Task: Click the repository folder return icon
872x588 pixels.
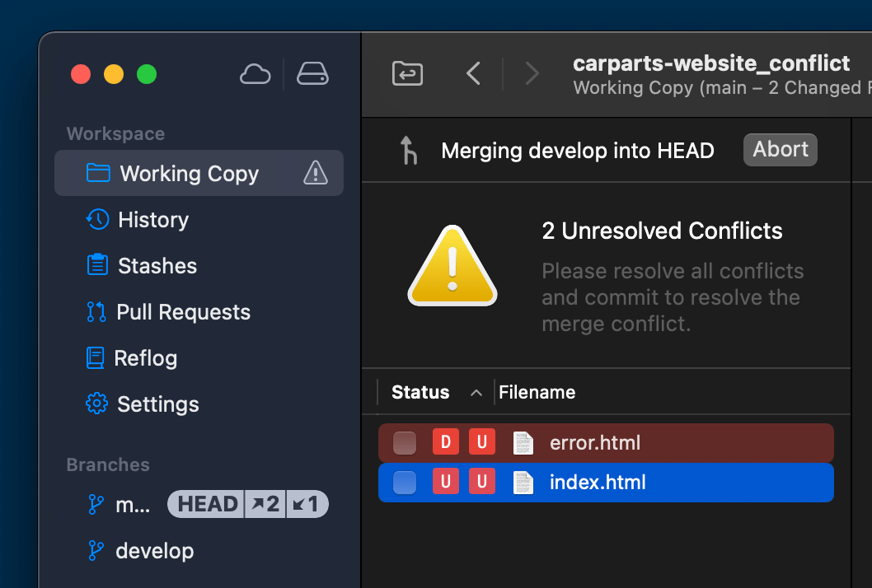Action: click(408, 73)
